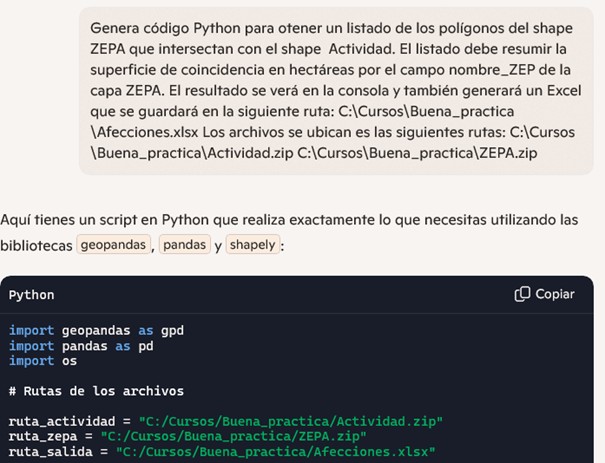Click the ruta_actividad variable name
605x463 pixels.
click(x=62, y=421)
